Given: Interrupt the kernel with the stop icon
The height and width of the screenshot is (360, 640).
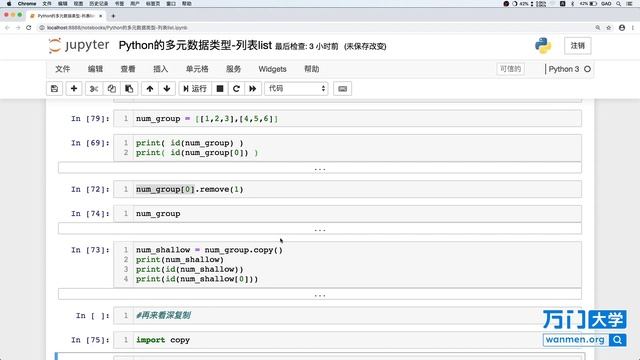Looking at the screenshot, I should pyautogui.click(x=220, y=89).
